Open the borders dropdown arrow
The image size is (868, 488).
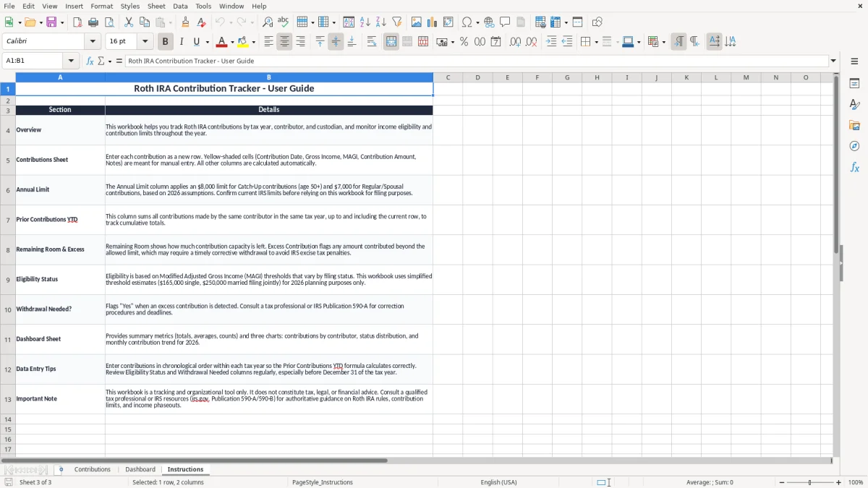[x=595, y=42]
